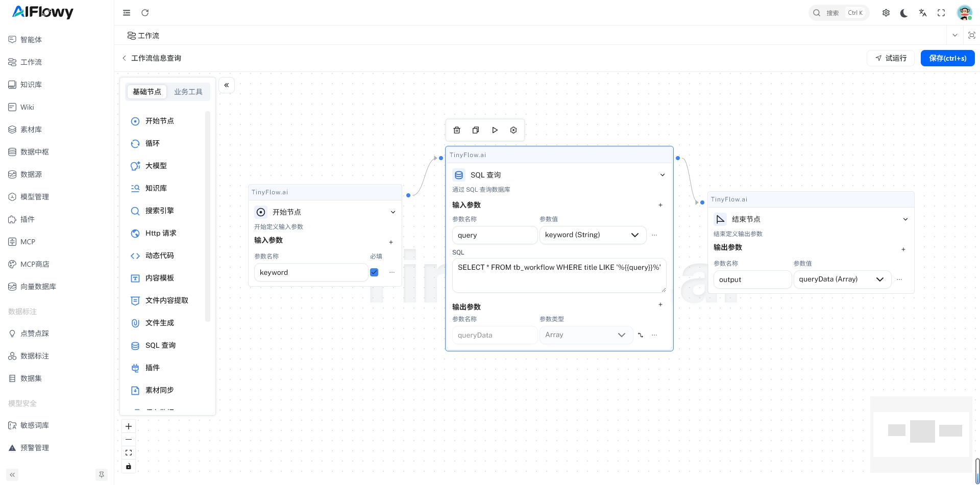
Task: Open more options for query parameter
Action: point(654,235)
